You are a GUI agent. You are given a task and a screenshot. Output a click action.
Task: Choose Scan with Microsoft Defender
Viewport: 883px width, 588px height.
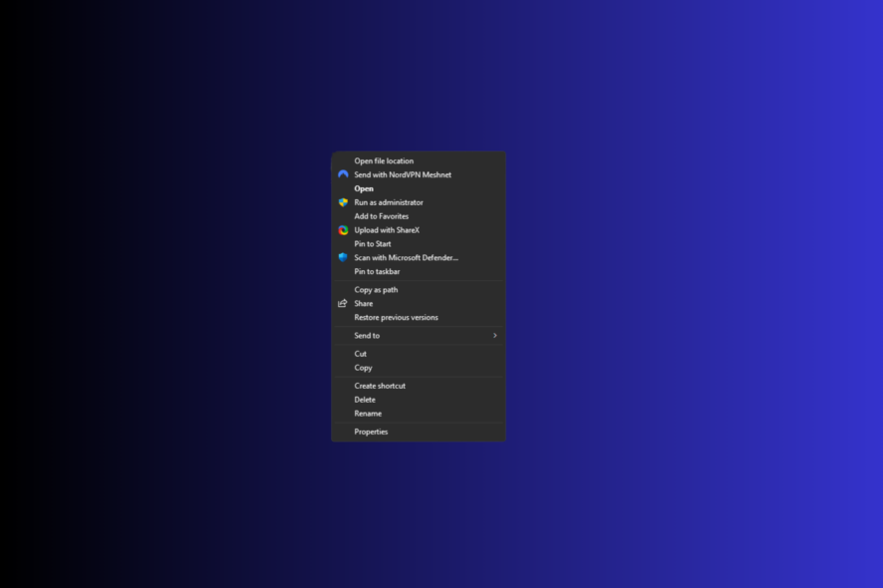pyautogui.click(x=419, y=257)
